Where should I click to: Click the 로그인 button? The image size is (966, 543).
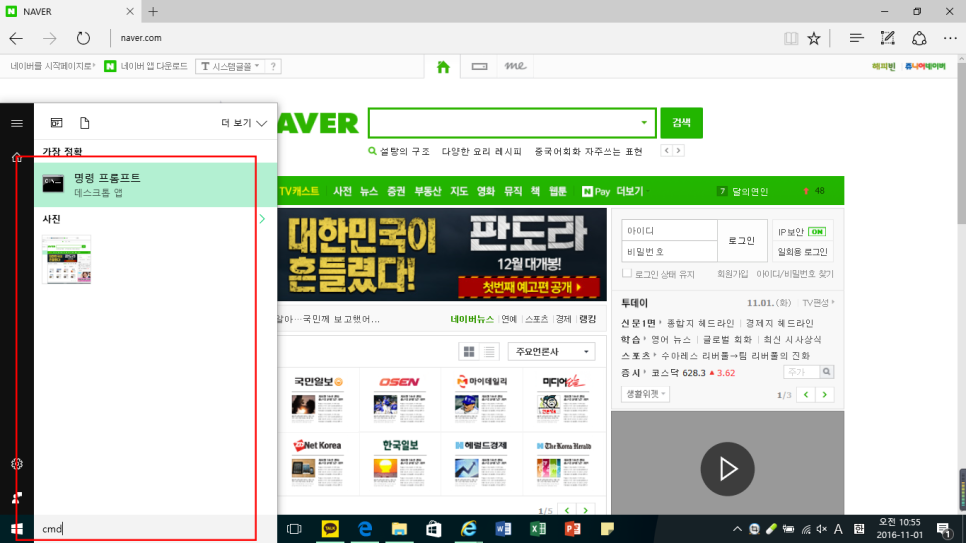(x=742, y=240)
